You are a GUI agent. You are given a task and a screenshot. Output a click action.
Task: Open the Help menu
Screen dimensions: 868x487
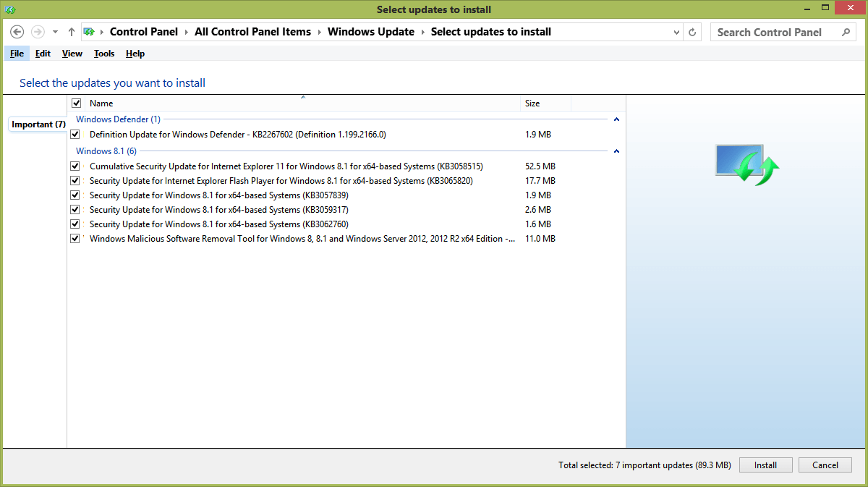tap(135, 54)
